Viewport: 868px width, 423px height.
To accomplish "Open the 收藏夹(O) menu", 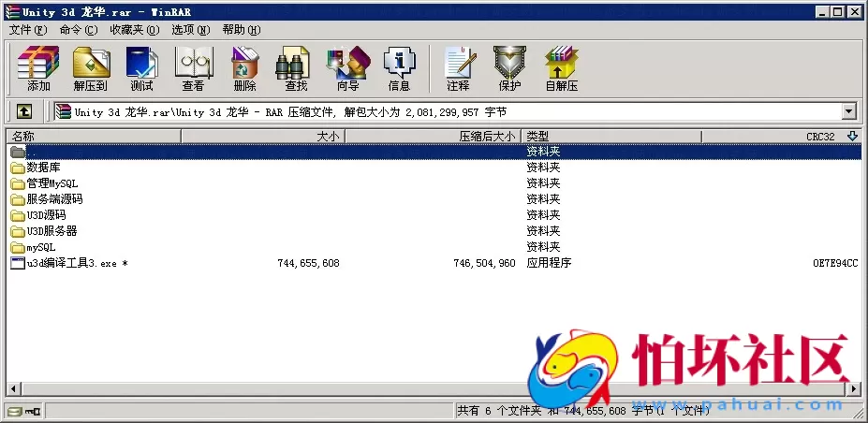I will coord(135,30).
